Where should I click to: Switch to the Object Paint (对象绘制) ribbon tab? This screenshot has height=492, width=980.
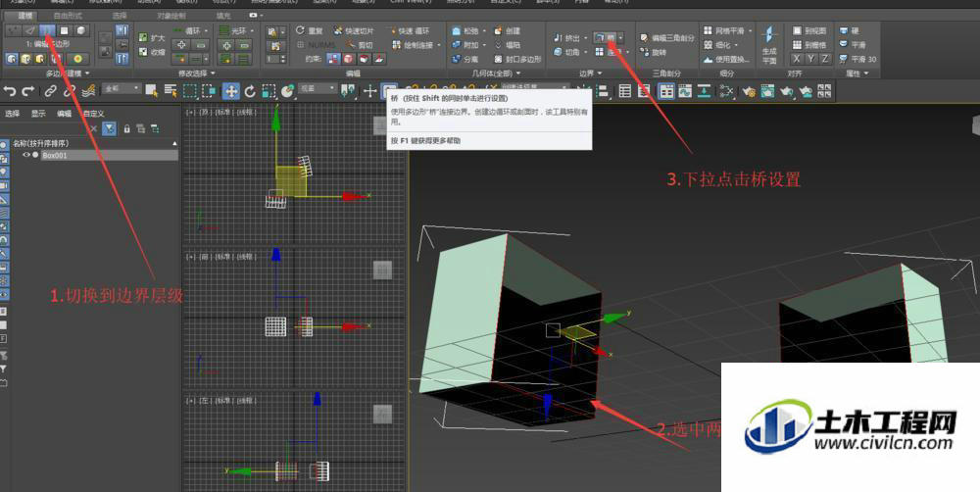[171, 15]
